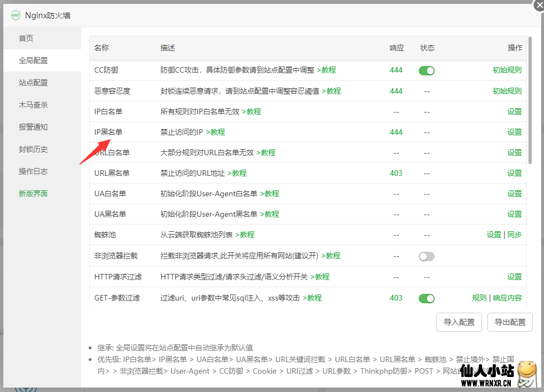
Task: Select the 全局配置 sidebar tab
Action: point(42,60)
